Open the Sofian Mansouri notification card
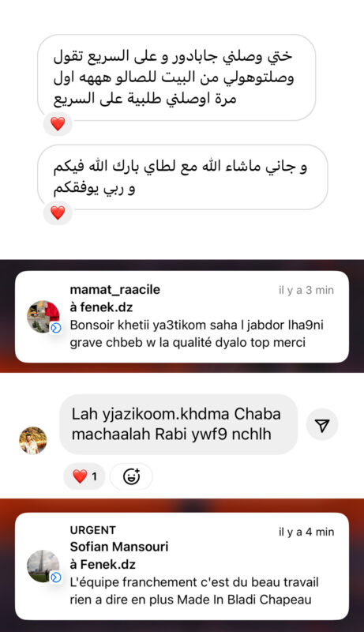Screen dimensions: 364x632 [182, 566]
